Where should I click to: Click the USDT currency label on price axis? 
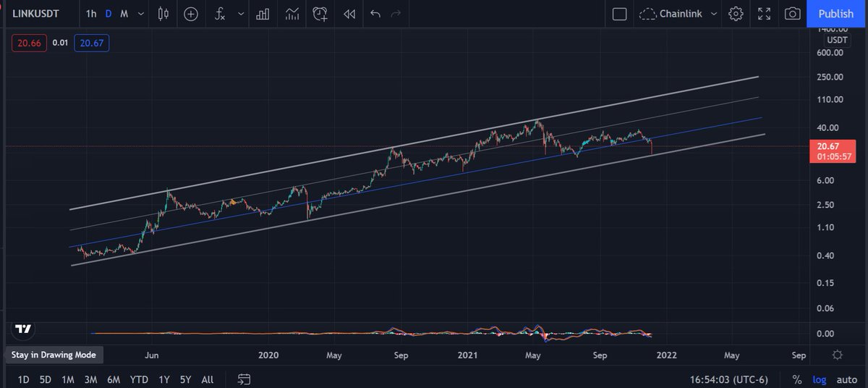836,40
